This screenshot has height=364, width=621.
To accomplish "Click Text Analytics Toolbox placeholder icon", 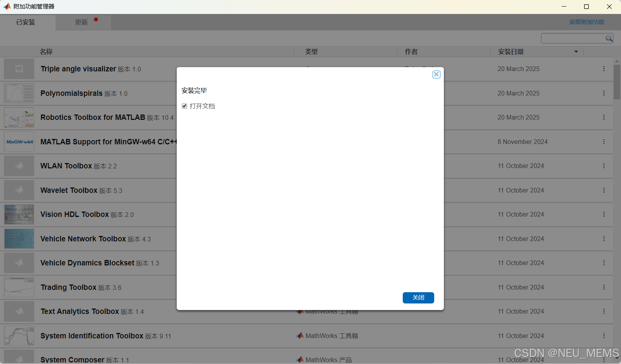I will coord(19,311).
